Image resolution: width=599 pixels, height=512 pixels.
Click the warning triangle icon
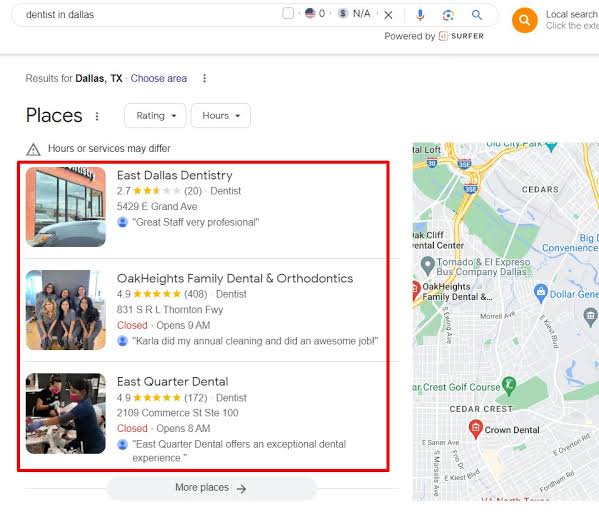pos(33,149)
